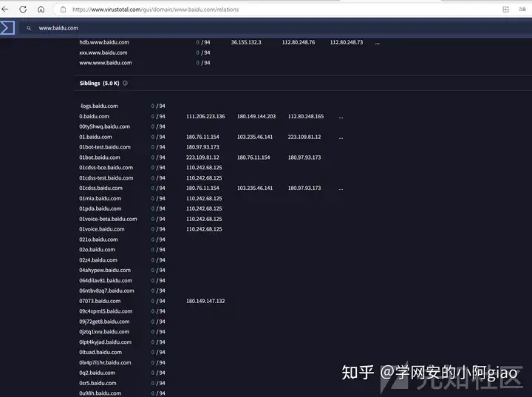This screenshot has height=397, width=532.
Task: Click the read aloud icon in address bar
Action: 522,10
